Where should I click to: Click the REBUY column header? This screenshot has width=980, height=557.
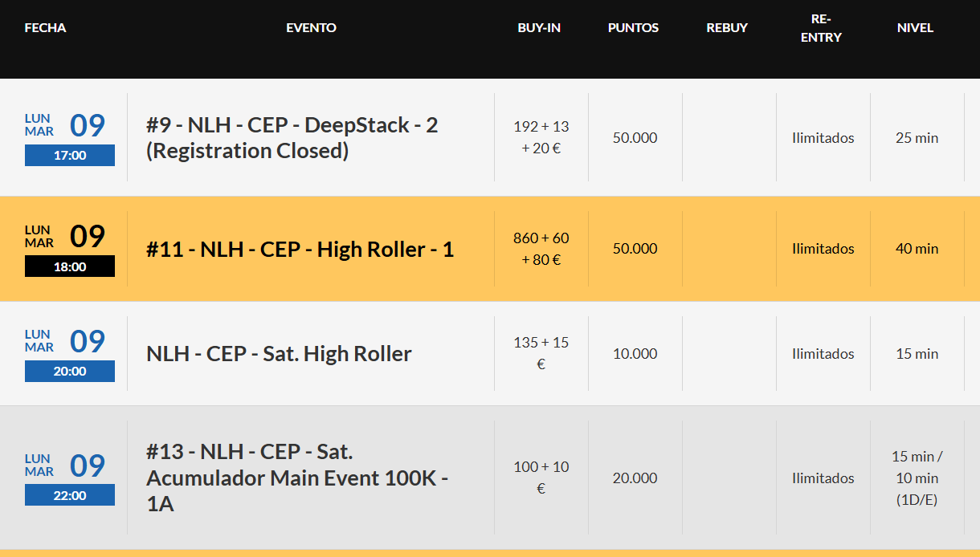point(727,28)
